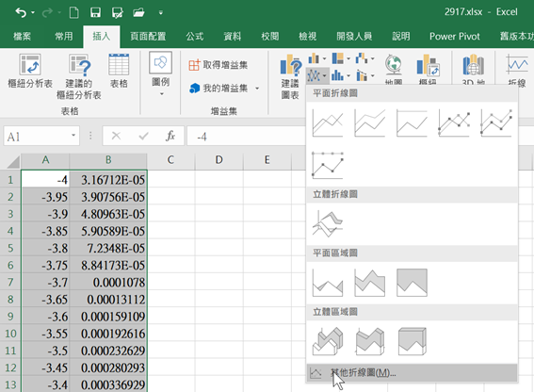Image resolution: width=534 pixels, height=392 pixels.
Task: Open the 資料 ribbon tab
Action: tap(233, 36)
